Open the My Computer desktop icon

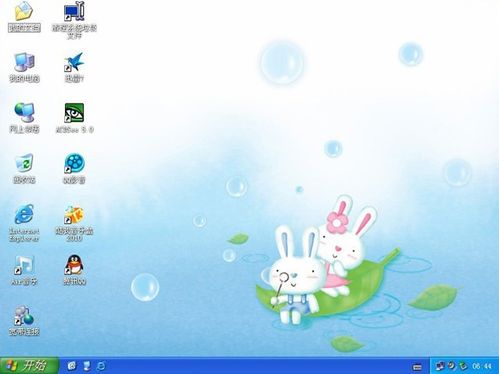pyautogui.click(x=24, y=62)
